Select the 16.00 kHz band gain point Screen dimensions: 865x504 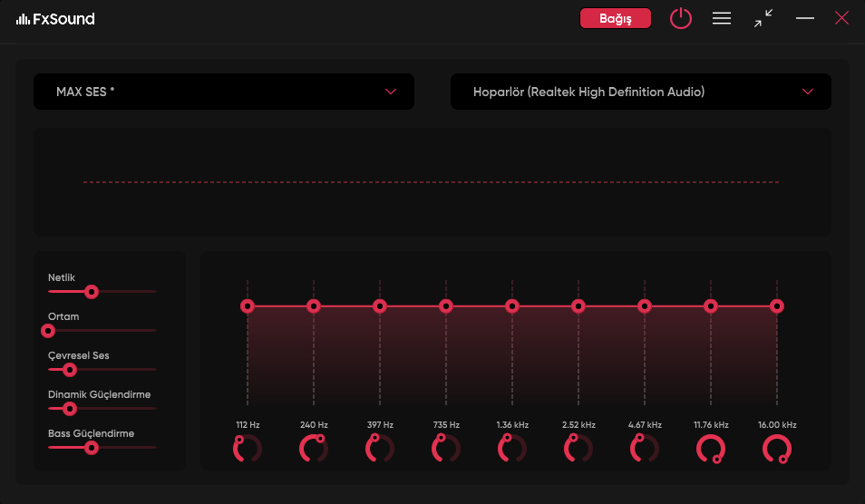pyautogui.click(x=777, y=306)
